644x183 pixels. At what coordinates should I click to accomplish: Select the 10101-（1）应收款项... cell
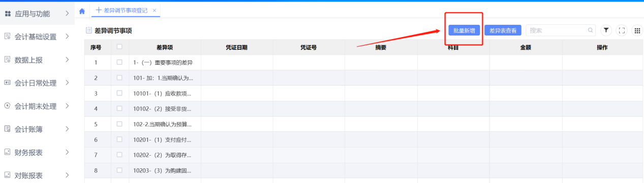pos(165,93)
